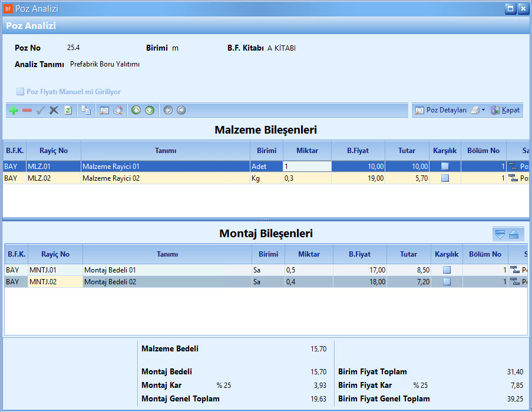Open the printer dropdown arrow

point(483,110)
